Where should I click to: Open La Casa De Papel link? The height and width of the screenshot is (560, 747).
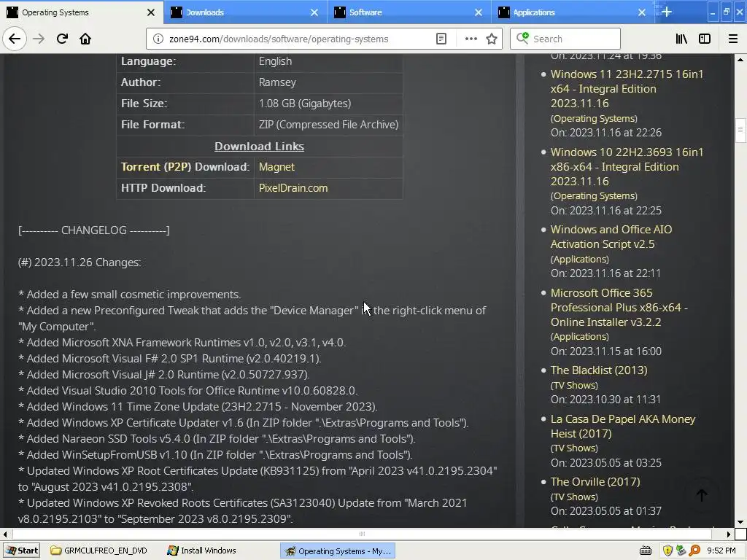pyautogui.click(x=623, y=426)
